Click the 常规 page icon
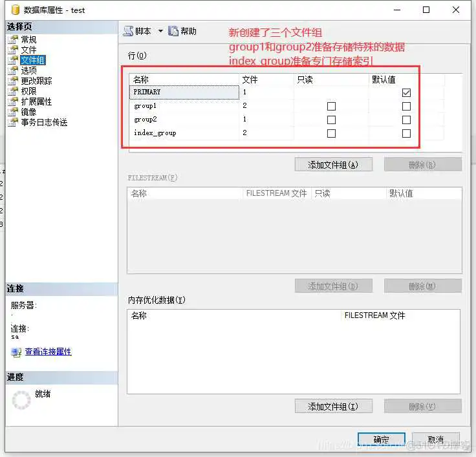This screenshot has height=457, width=476. coord(13,39)
